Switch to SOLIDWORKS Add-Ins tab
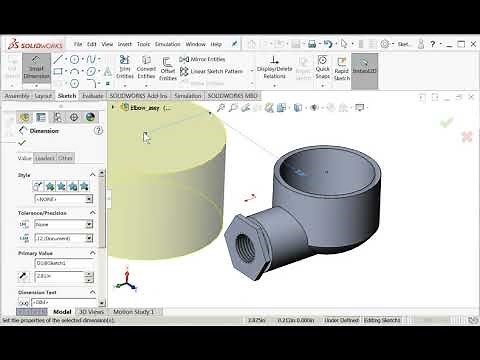The width and height of the screenshot is (480, 360). point(138,96)
